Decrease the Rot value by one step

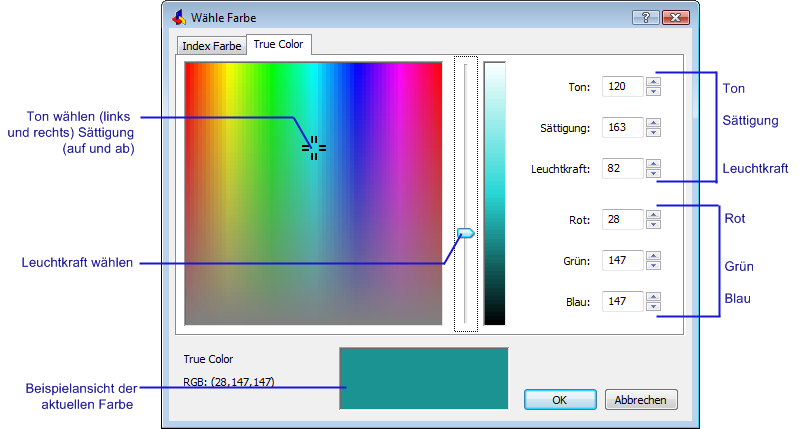(653, 225)
